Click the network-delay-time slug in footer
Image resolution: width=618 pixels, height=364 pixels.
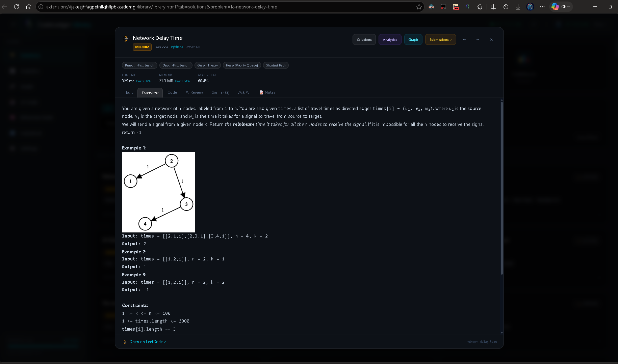click(482, 342)
